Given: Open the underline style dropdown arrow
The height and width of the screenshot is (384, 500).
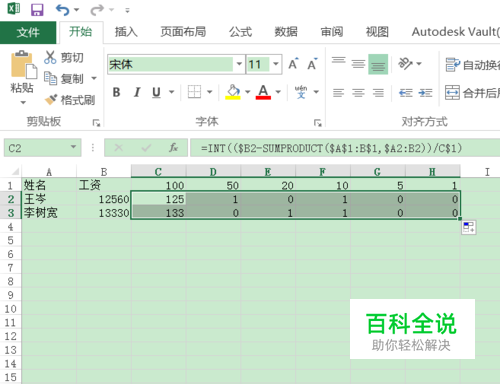Looking at the screenshot, I should point(172,92).
